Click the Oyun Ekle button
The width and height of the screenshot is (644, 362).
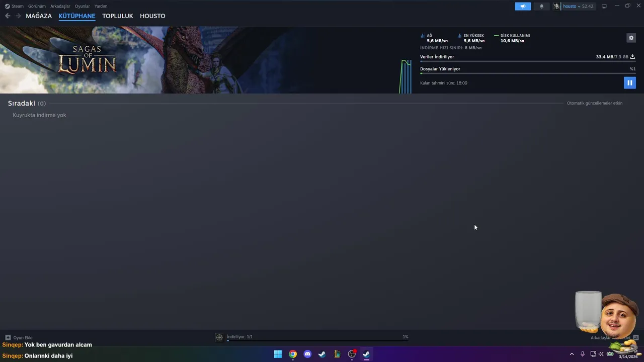coord(19,338)
